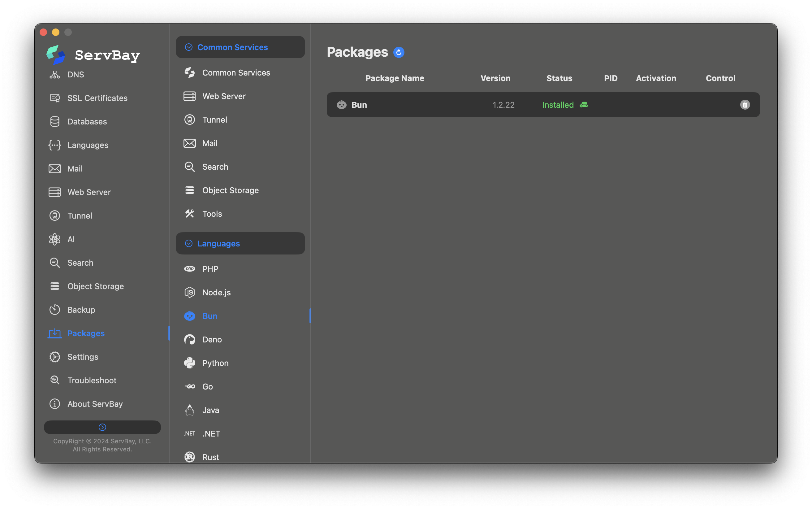This screenshot has width=812, height=509.
Task: Click the Packages refresh icon
Action: (399, 52)
